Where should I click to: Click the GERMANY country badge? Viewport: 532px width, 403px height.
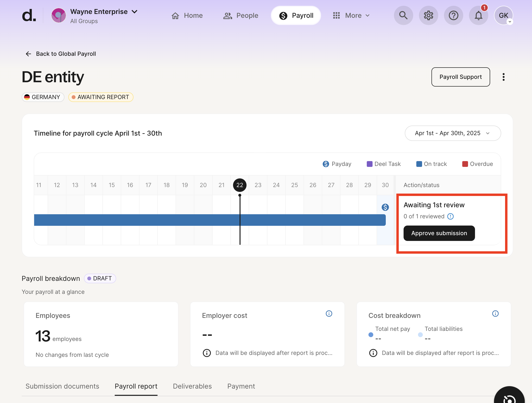43,97
